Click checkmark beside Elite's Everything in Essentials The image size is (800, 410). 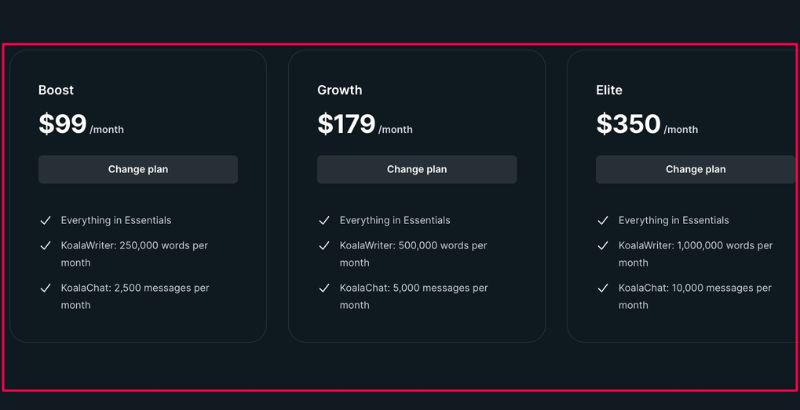click(x=603, y=220)
